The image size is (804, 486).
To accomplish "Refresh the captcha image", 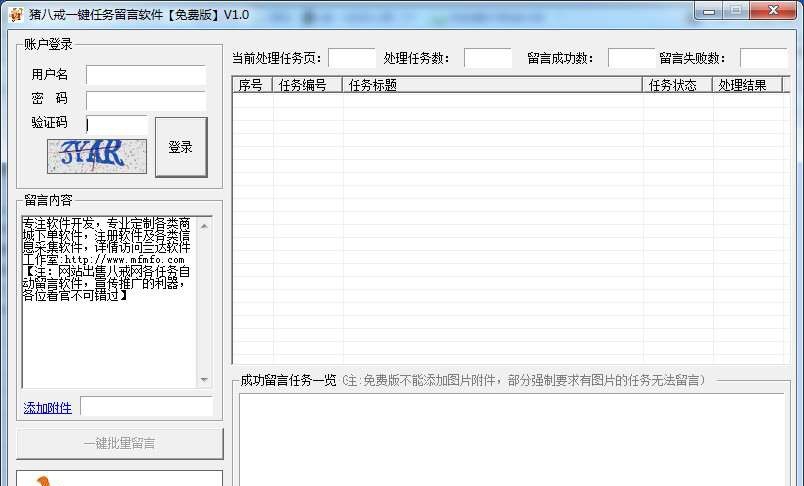I will pyautogui.click(x=97, y=156).
